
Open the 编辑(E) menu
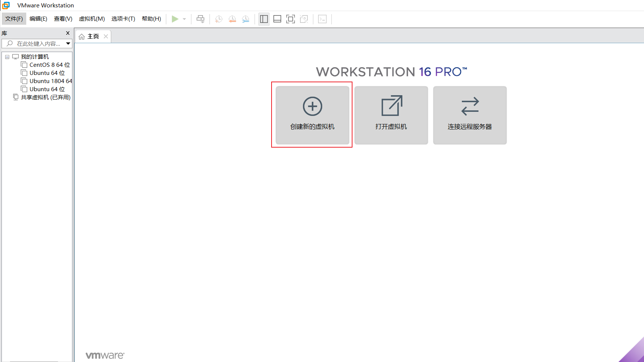click(38, 19)
